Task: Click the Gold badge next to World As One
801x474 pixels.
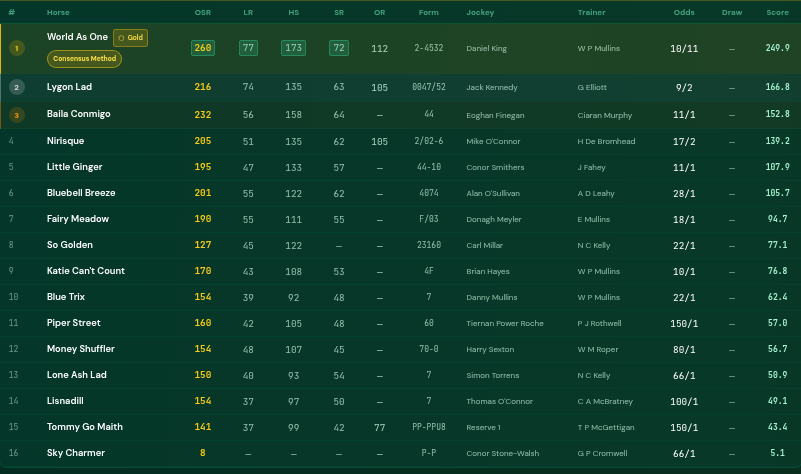Action: tap(130, 38)
